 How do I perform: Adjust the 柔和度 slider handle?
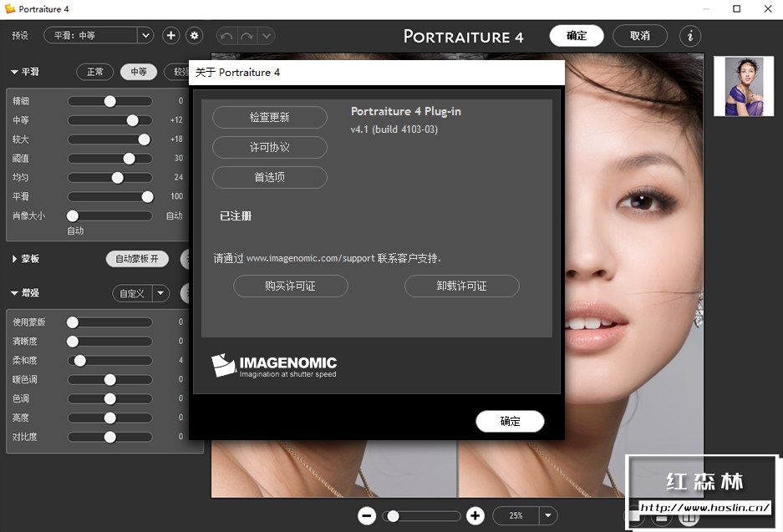point(80,360)
